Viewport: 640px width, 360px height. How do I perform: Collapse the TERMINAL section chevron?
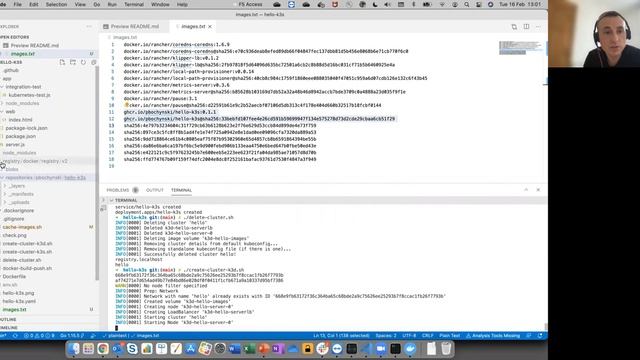(111, 200)
